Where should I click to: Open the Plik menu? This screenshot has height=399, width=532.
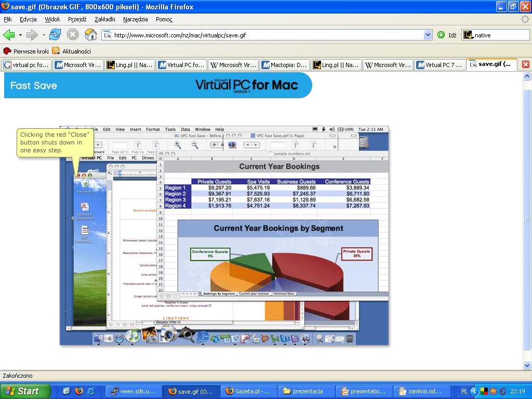click(x=8, y=19)
